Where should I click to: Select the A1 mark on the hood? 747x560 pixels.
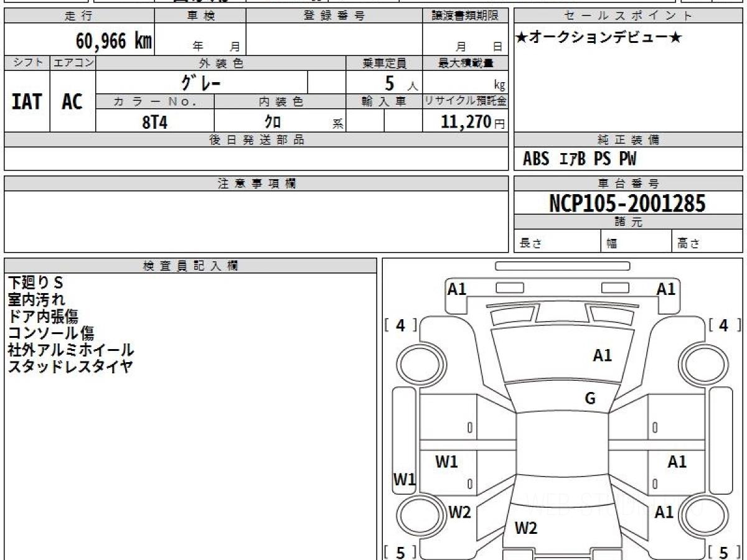[x=602, y=356]
